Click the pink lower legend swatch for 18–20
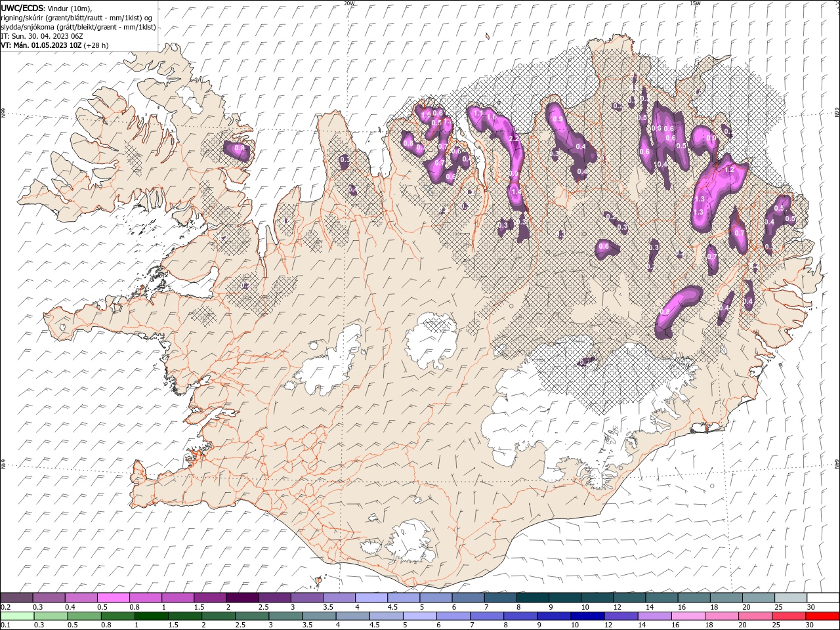Screen dimensions: 840x630 [721, 616]
